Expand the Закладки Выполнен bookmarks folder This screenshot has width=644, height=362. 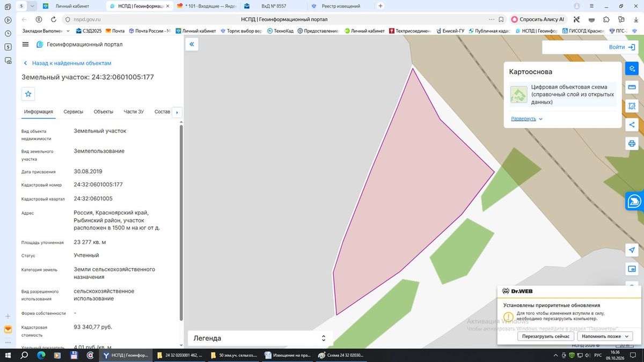click(46, 31)
